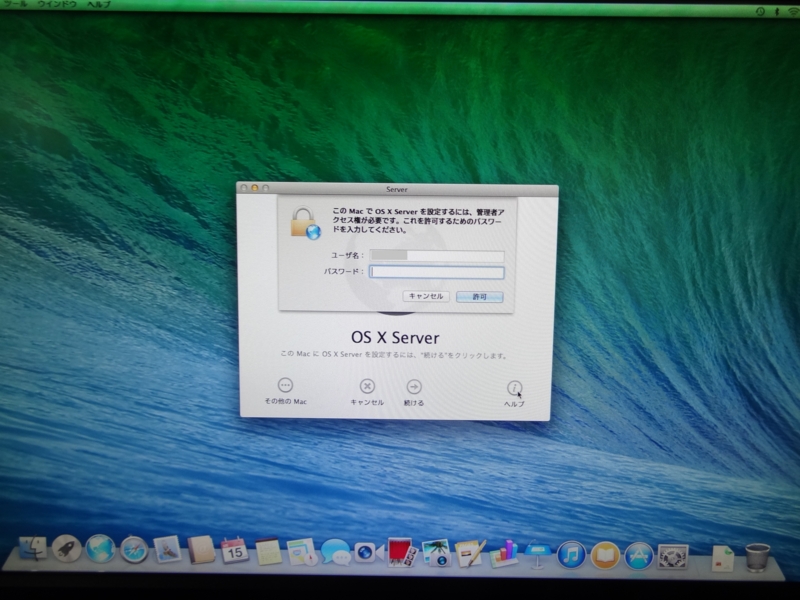This screenshot has height=600, width=800.
Task: Launch Safari compass icon in Dock
Action: [134, 550]
